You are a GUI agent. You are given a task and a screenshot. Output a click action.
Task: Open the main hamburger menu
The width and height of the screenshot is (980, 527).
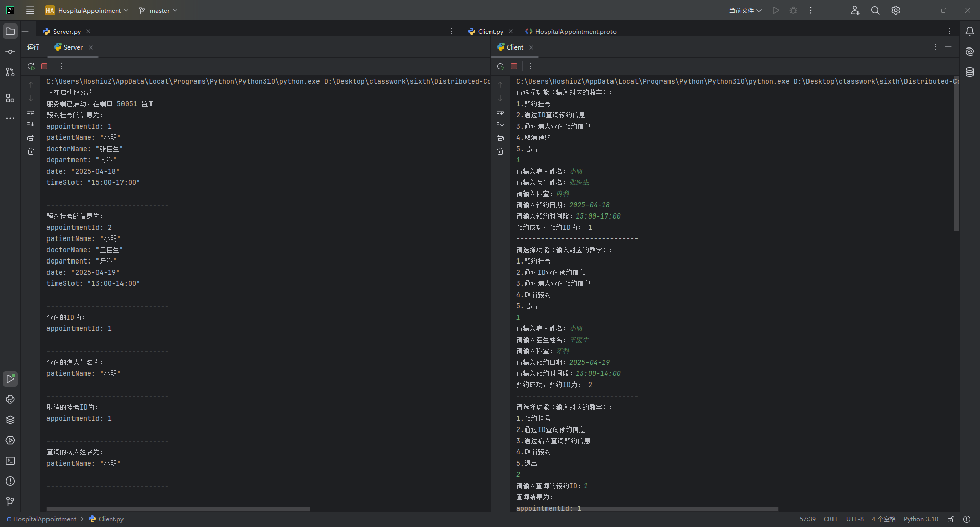click(x=30, y=10)
